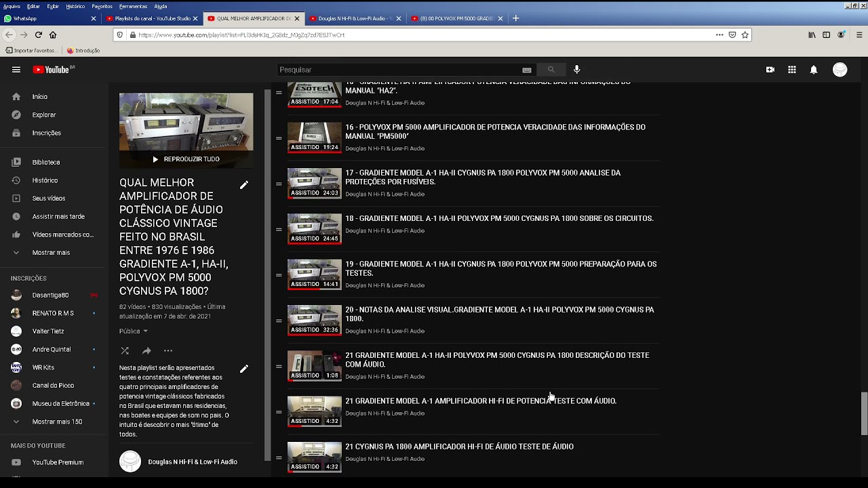Expand Mostrar mais in the sidebar
Image resolution: width=868 pixels, height=488 pixels.
tap(51, 253)
